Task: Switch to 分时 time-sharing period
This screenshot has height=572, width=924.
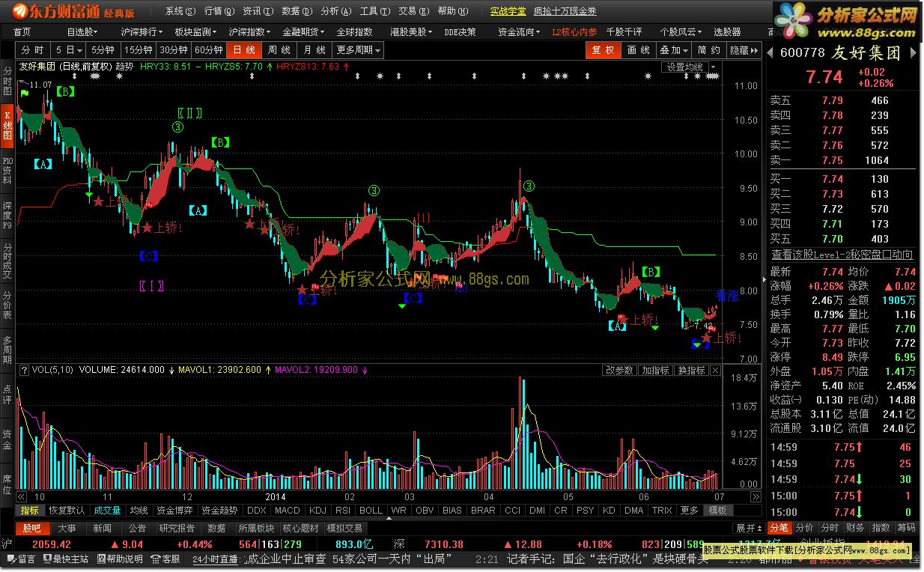Action: click(x=32, y=50)
